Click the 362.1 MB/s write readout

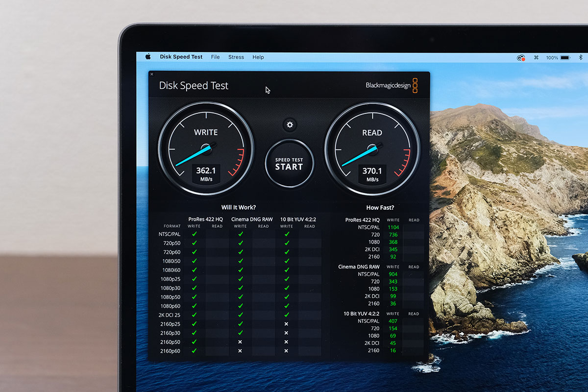pyautogui.click(x=206, y=174)
